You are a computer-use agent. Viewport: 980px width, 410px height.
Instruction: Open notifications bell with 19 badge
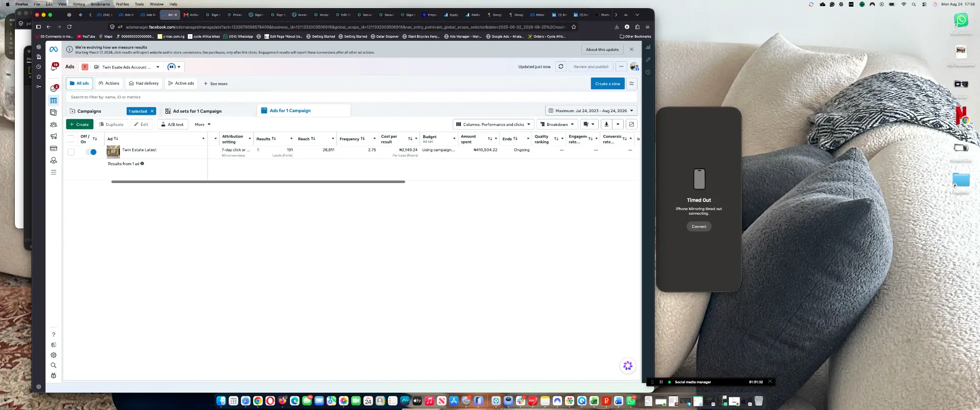tap(54, 67)
